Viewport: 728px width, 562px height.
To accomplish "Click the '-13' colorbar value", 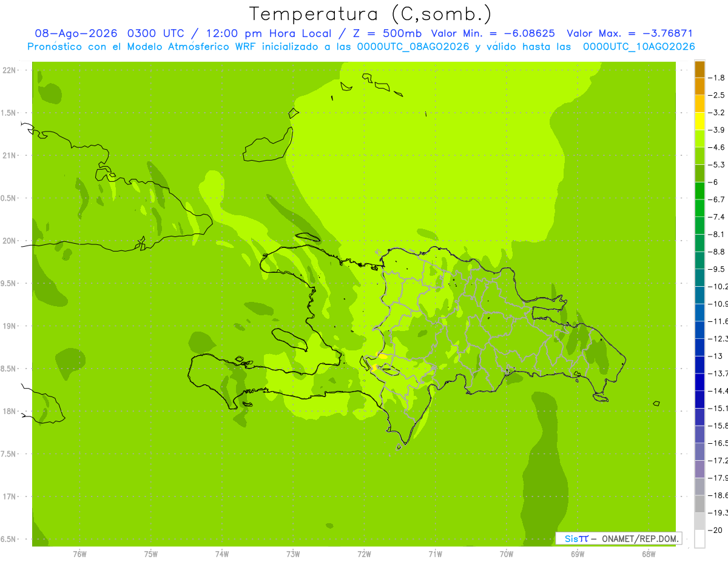I will point(716,356).
